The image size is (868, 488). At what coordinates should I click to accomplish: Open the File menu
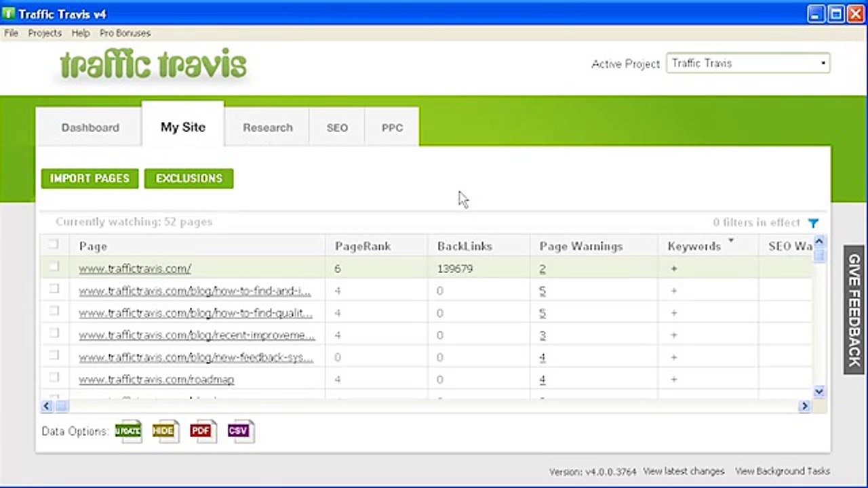[11, 33]
